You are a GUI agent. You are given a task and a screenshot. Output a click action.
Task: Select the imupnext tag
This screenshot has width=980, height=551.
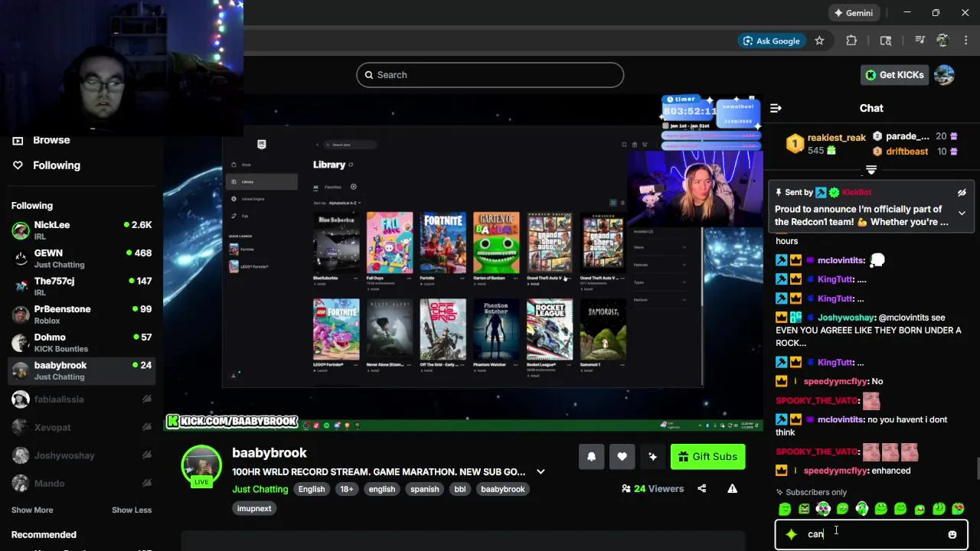coord(254,508)
